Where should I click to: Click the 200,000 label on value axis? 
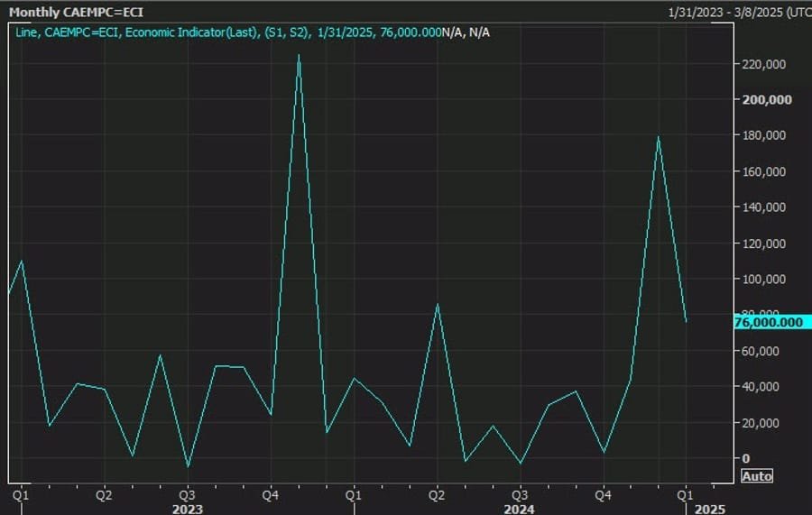click(767, 99)
